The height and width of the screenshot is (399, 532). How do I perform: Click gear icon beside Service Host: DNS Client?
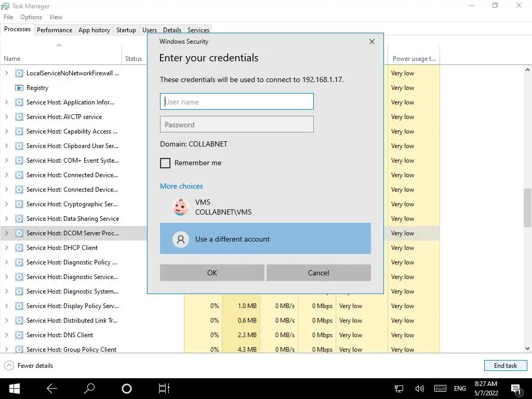[19, 335]
